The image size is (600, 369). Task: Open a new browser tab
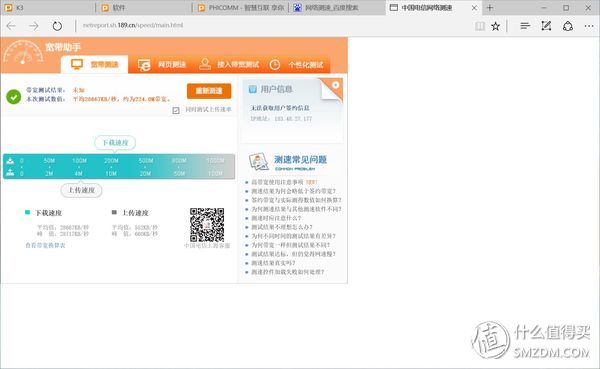click(x=490, y=7)
